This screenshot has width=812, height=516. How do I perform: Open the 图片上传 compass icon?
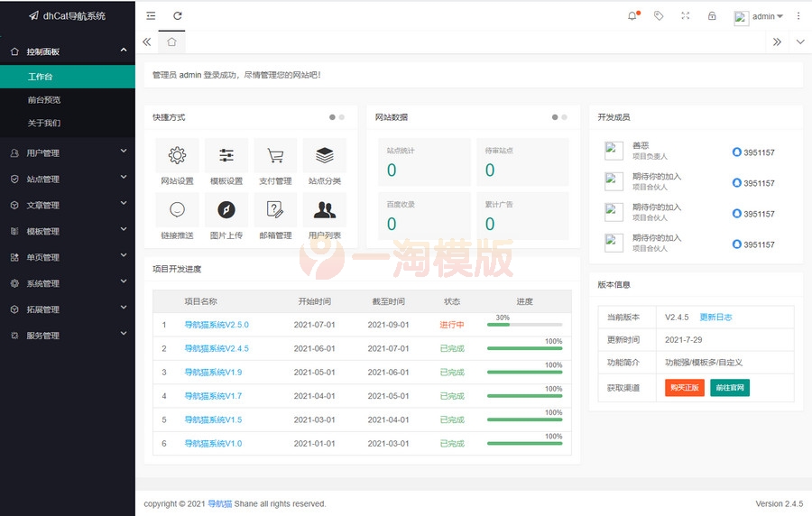pyautogui.click(x=226, y=210)
